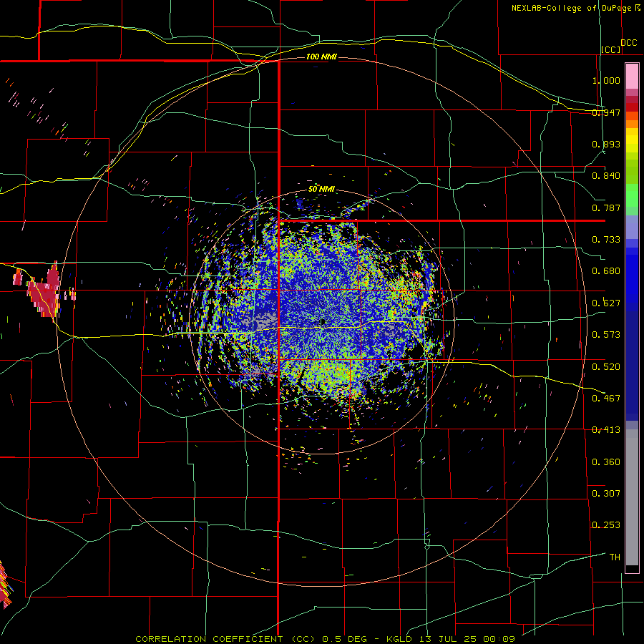
Task: Select the KGLD station identifier
Action: click(399, 639)
